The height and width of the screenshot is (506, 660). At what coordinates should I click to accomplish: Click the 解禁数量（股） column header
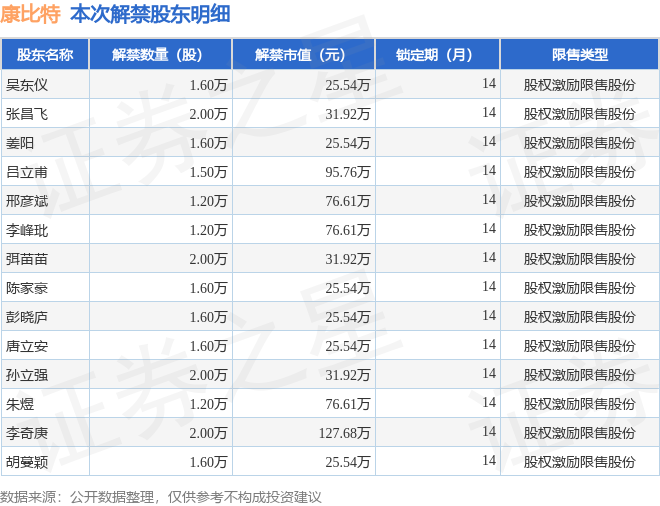[x=160, y=54]
